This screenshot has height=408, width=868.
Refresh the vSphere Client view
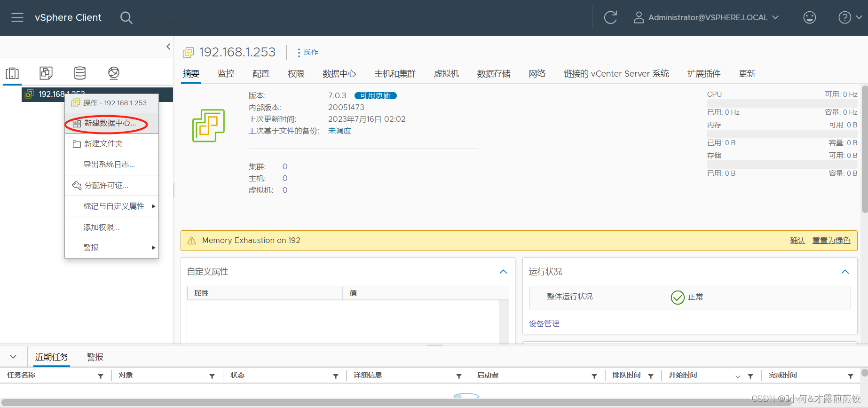point(610,17)
